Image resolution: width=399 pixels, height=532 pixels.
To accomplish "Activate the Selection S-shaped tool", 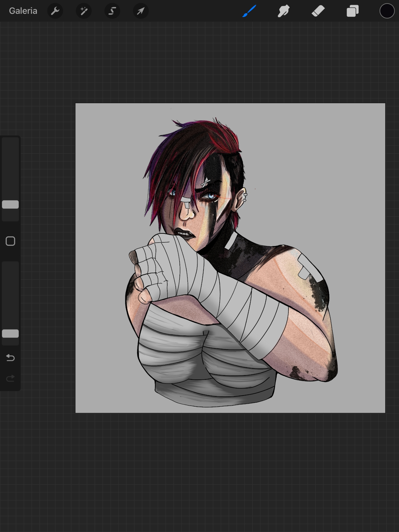I will pyautogui.click(x=112, y=11).
